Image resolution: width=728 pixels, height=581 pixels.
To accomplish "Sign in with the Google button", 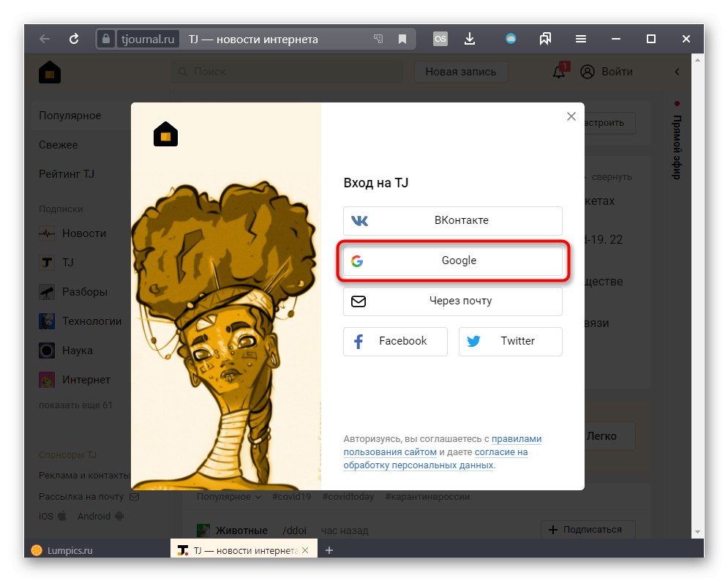I will (x=453, y=260).
